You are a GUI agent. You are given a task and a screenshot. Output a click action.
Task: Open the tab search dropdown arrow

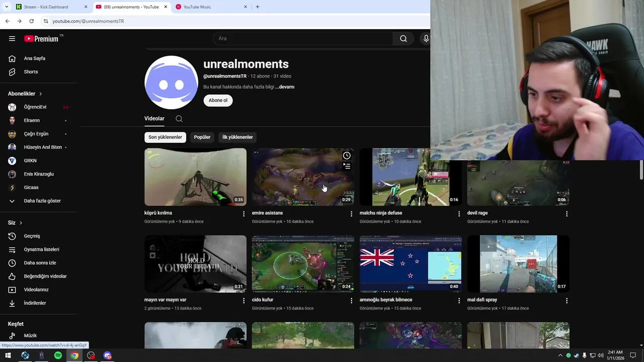point(7,7)
